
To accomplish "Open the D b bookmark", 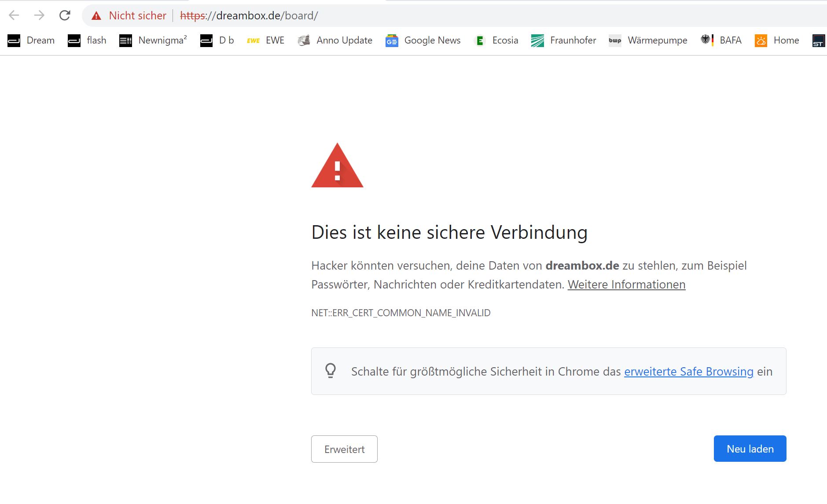I will [217, 40].
